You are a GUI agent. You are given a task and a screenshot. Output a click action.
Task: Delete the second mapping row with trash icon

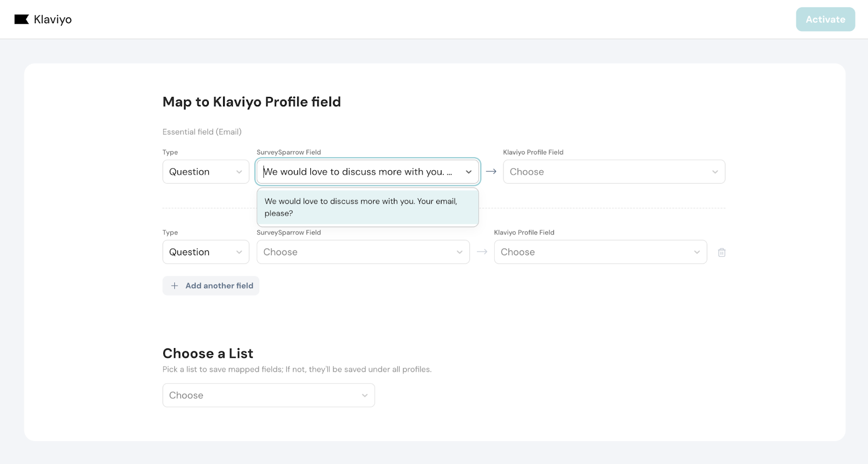[722, 253]
